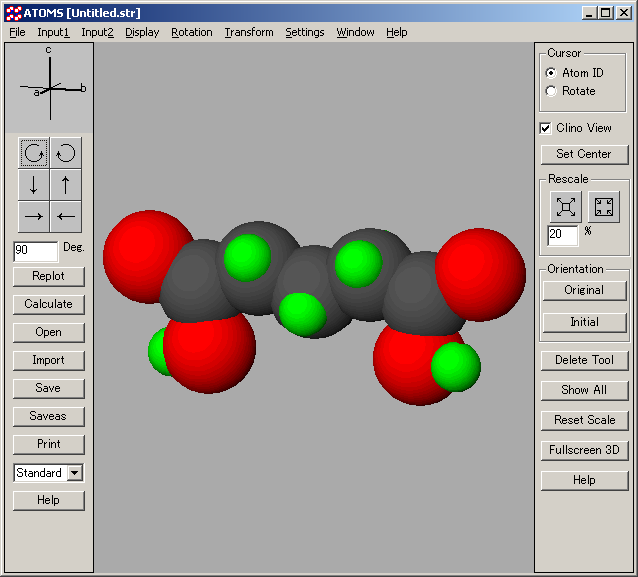Open the Input1 menu
Screen dimensions: 638x577
(53, 32)
